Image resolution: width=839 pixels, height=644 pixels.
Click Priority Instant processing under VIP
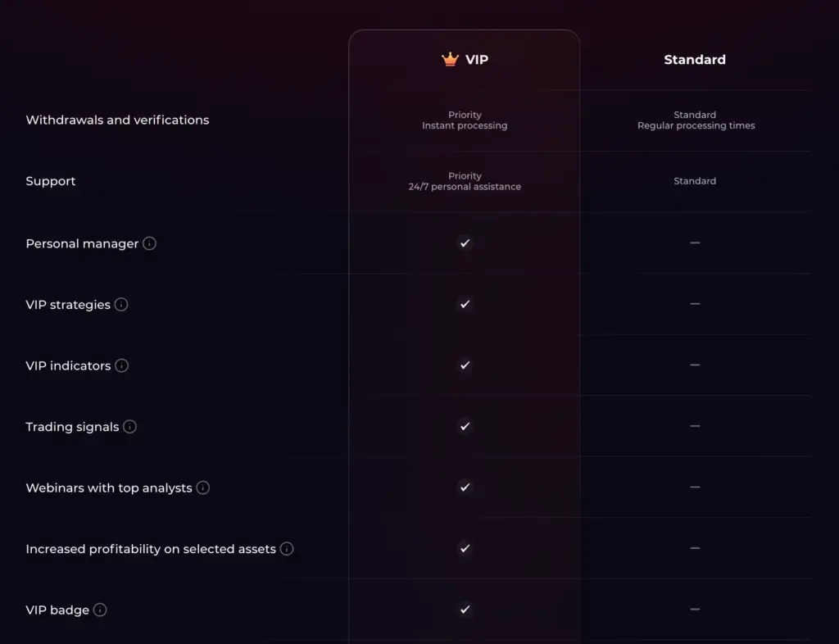click(x=465, y=120)
